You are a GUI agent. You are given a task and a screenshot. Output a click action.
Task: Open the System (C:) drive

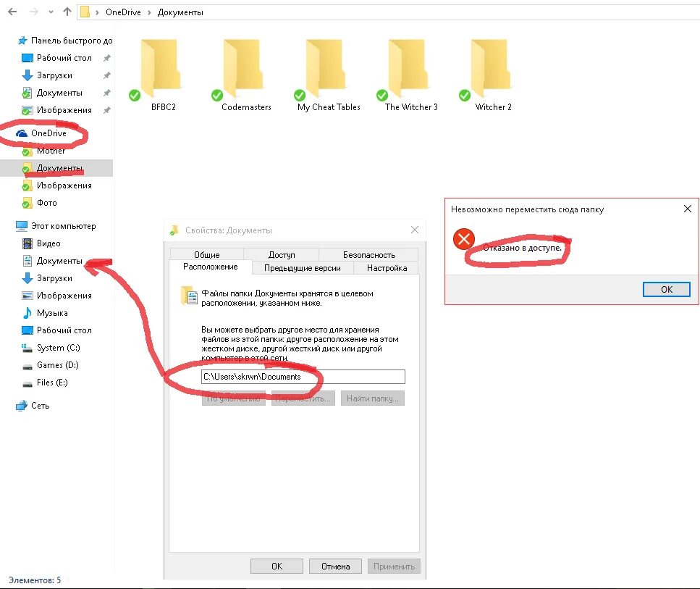click(x=58, y=348)
